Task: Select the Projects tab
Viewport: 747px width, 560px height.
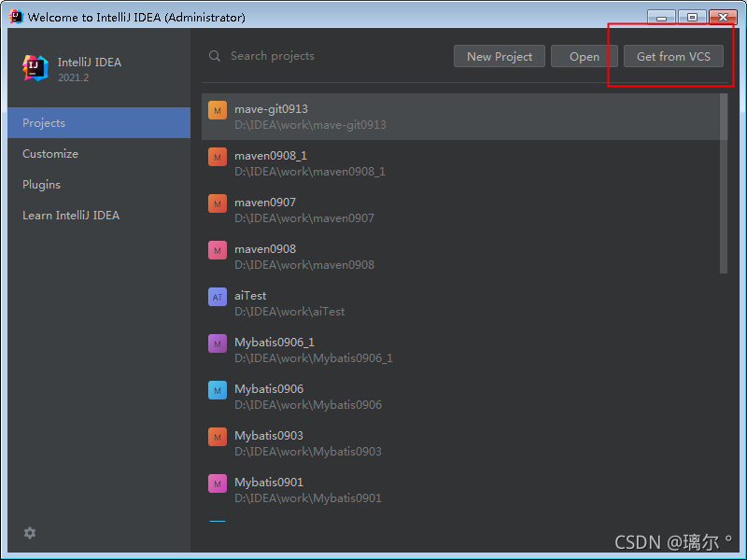Action: pyautogui.click(x=99, y=123)
